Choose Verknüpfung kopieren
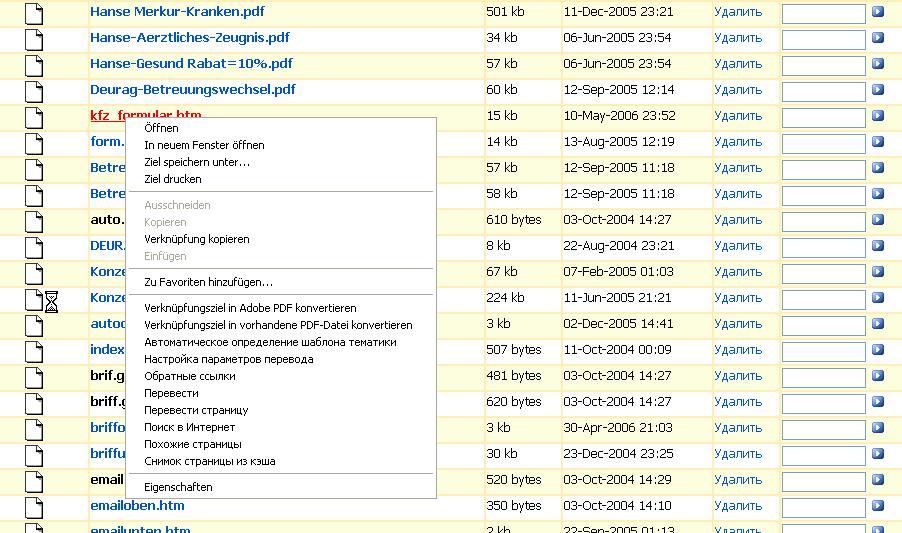The image size is (902, 533). (197, 239)
